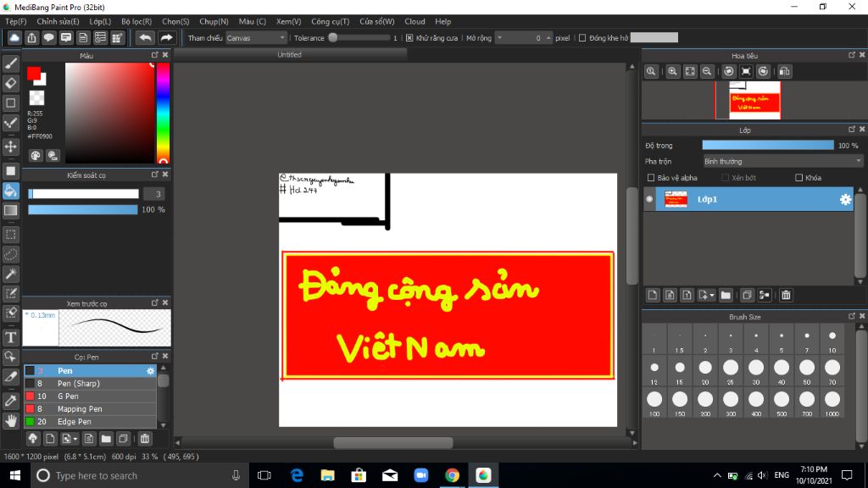
Task: Open settings gear of layer Lớp1
Action: [845, 199]
